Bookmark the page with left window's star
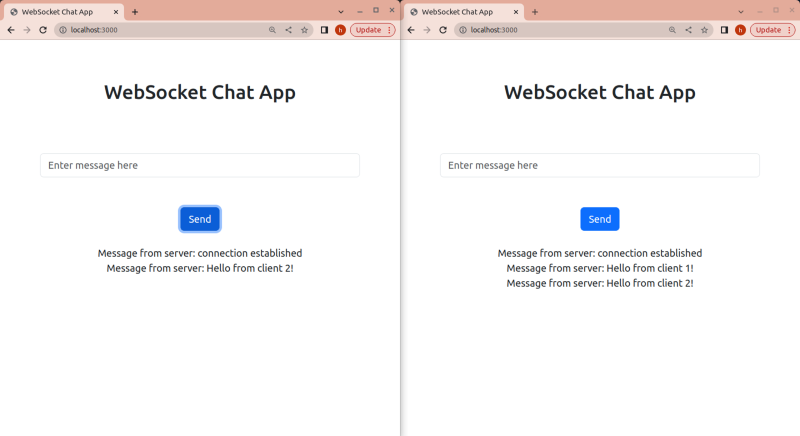 (305, 30)
